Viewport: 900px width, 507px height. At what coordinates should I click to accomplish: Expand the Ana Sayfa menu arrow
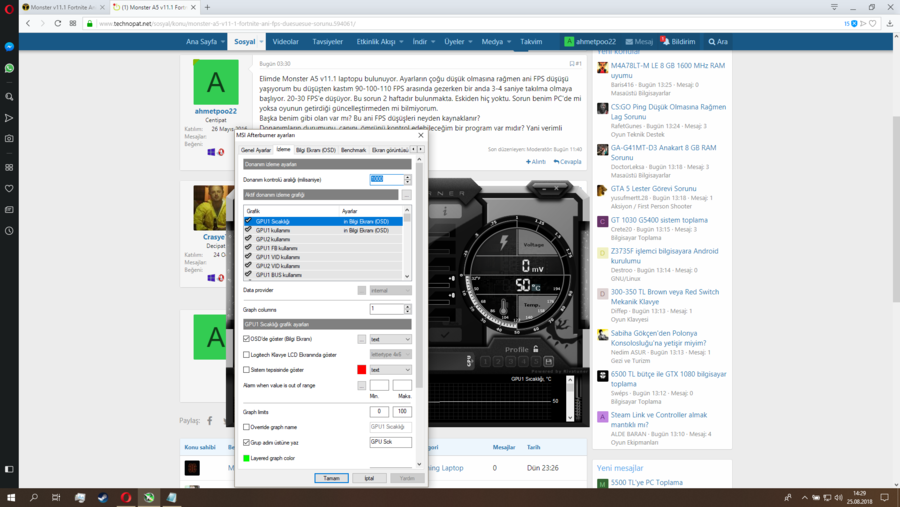pyautogui.click(x=223, y=42)
